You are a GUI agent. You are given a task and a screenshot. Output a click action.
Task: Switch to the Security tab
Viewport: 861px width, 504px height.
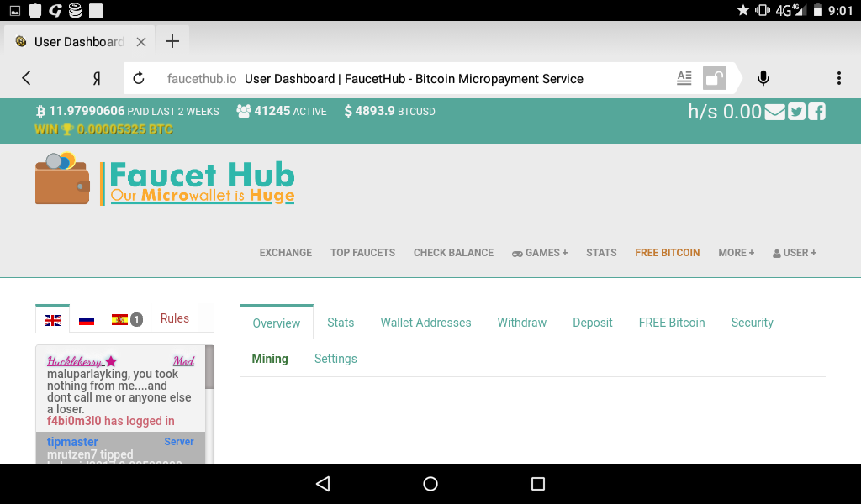coord(752,323)
